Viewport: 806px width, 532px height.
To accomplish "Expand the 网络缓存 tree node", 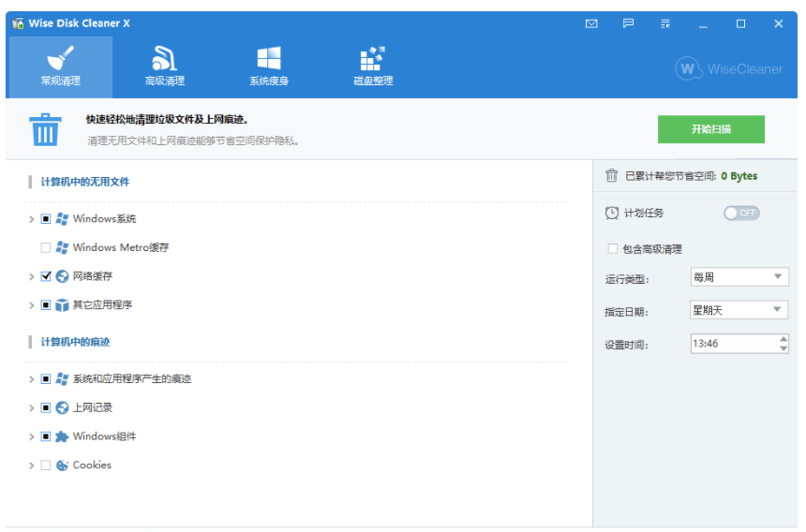I will tap(31, 277).
